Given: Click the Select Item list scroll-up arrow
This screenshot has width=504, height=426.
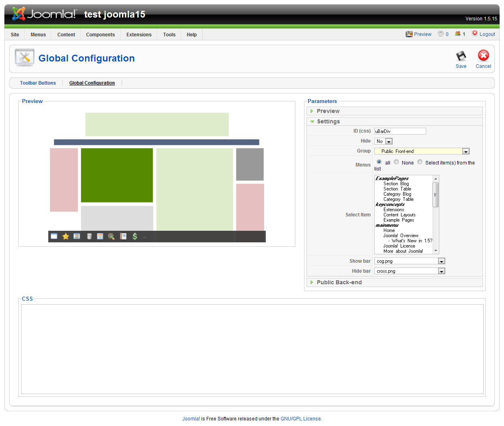Looking at the screenshot, I should [x=436, y=178].
